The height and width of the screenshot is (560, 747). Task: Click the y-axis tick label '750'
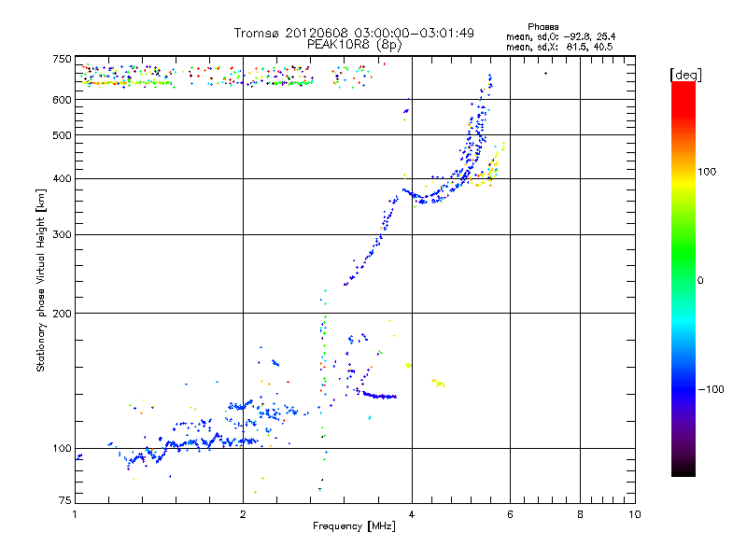pyautogui.click(x=62, y=59)
